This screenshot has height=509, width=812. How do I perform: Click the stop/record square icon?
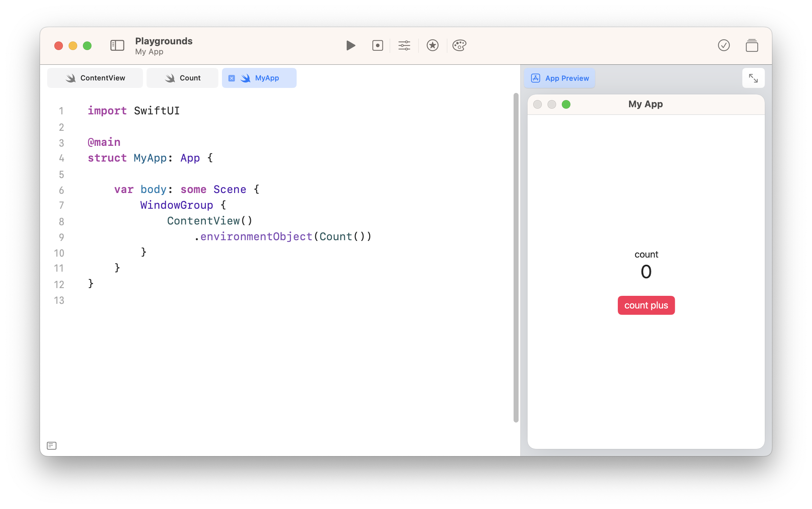(x=377, y=45)
